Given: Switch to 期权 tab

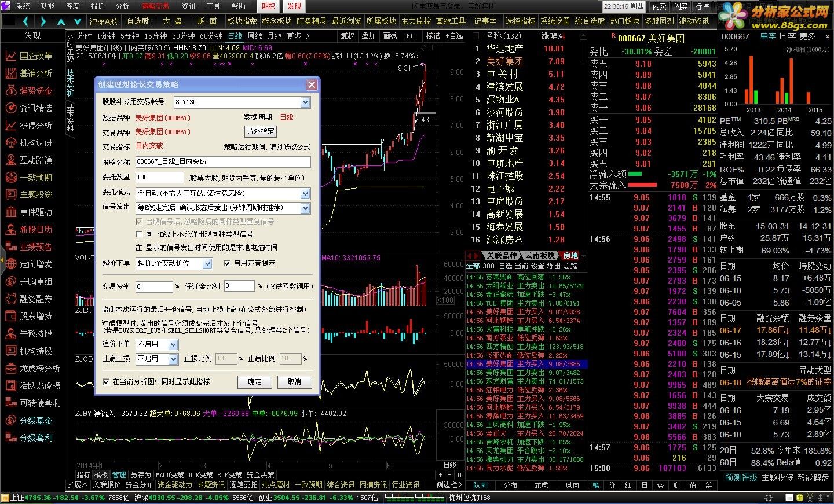Looking at the screenshot, I should (268, 6).
